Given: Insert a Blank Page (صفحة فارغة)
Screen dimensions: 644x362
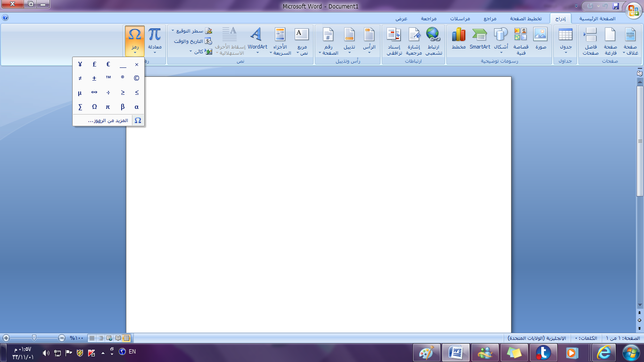Looking at the screenshot, I should point(611,41).
